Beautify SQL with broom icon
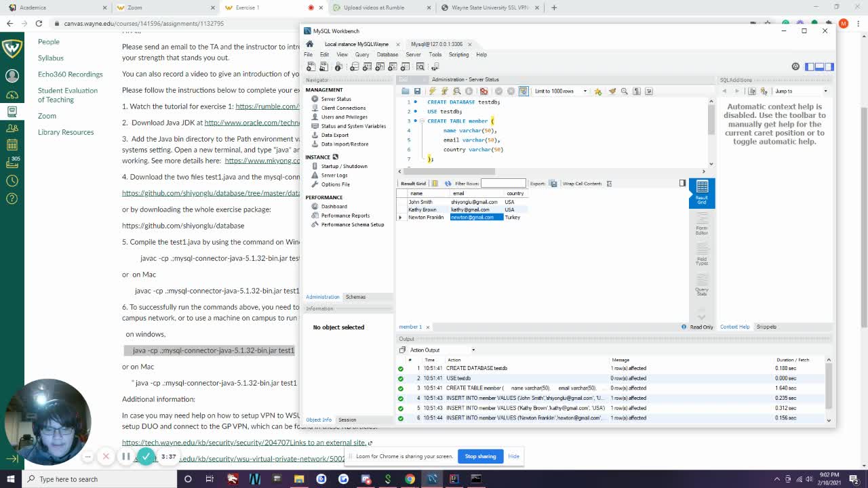The image size is (868, 488). (612, 91)
